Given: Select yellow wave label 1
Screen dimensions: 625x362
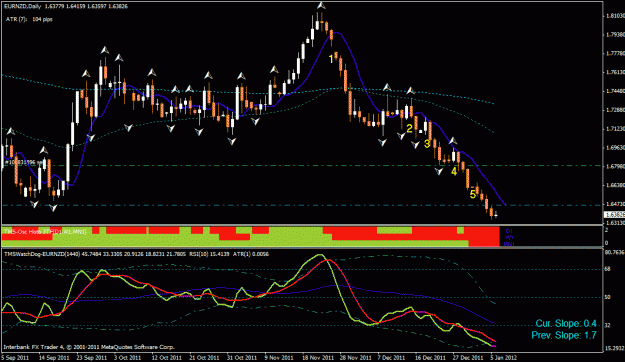Looking at the screenshot, I should click(331, 59).
